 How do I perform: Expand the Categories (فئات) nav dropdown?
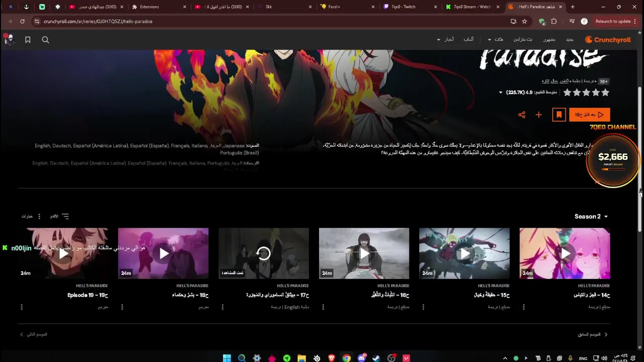(x=496, y=40)
